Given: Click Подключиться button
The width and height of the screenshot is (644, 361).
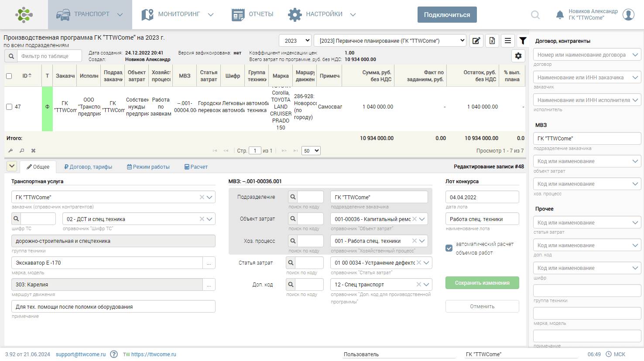Looking at the screenshot, I should tap(447, 14).
